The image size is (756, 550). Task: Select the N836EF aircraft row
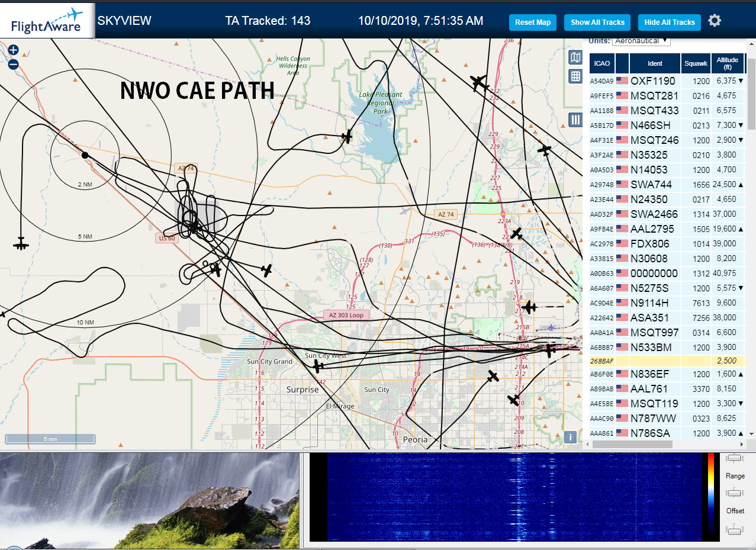[667, 374]
